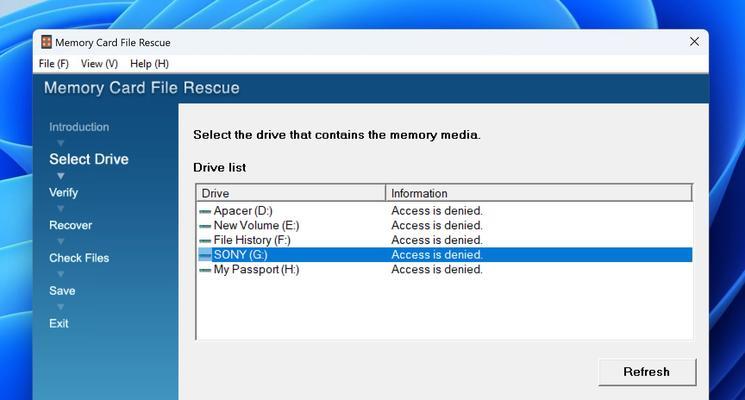The height and width of the screenshot is (400, 745).
Task: Select File History (F:) in the drive list
Action: [252, 240]
